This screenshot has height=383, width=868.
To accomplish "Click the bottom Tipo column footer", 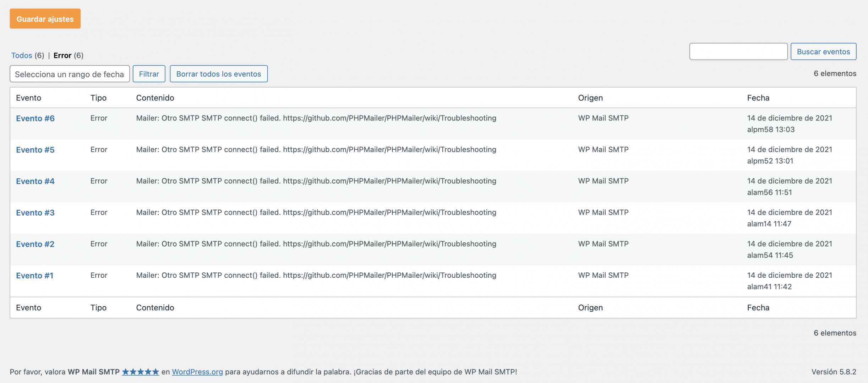I will (98, 307).
